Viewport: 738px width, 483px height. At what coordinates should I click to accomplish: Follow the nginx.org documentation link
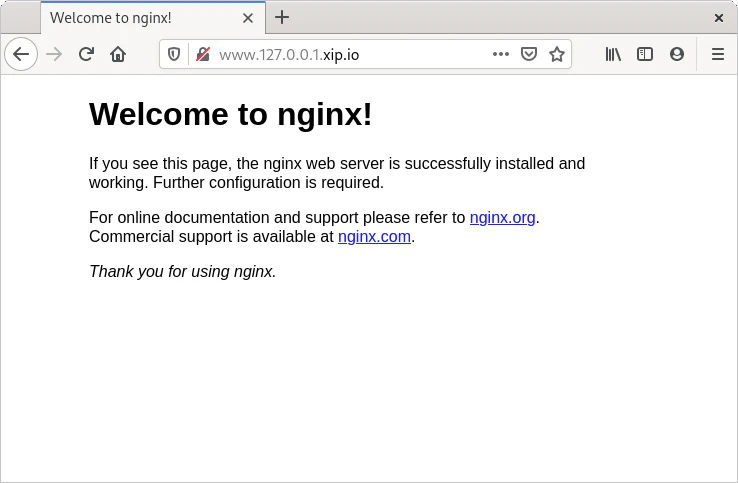(x=502, y=217)
